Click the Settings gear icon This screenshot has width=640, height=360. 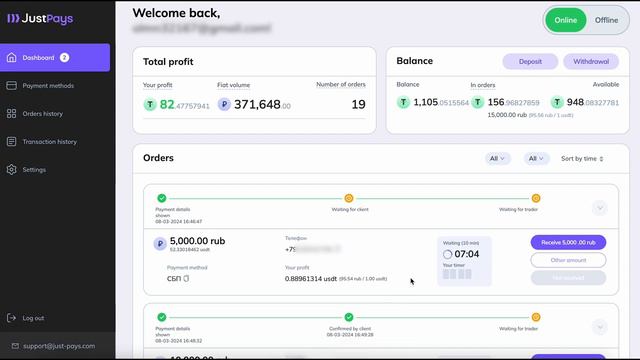[x=11, y=169]
